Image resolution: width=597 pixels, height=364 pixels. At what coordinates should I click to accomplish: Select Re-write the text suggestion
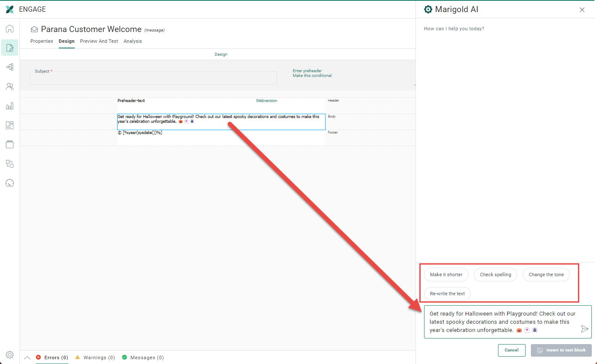447,294
